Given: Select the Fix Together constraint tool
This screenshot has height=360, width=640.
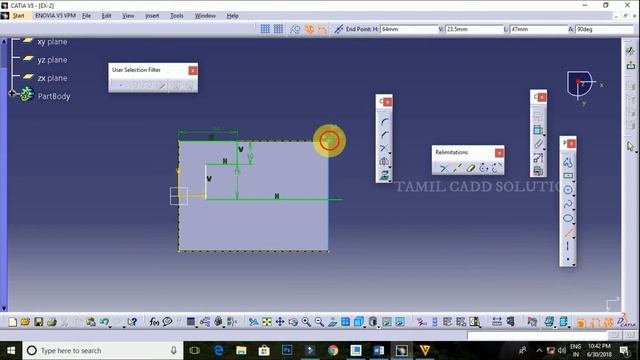Looking at the screenshot, I should (538, 144).
